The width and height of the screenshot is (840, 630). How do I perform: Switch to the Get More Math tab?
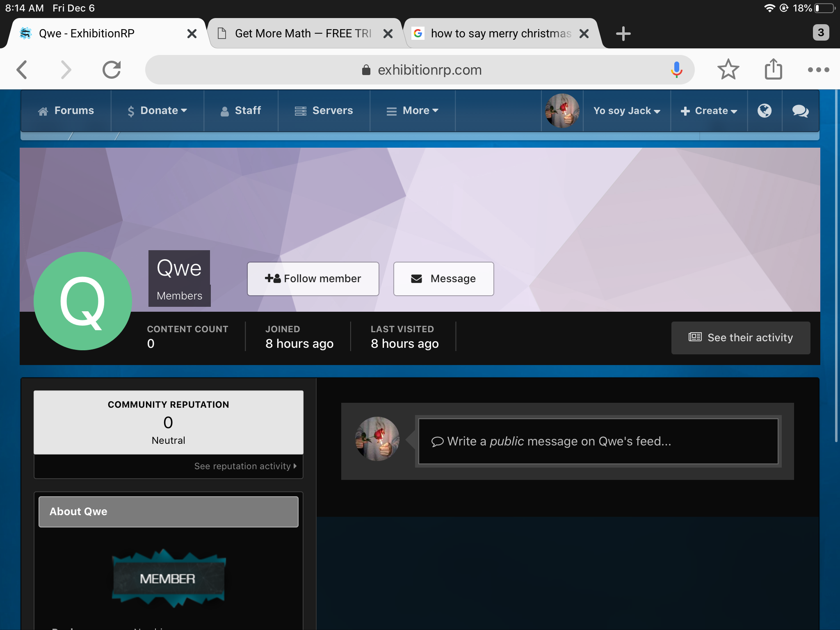tap(303, 33)
